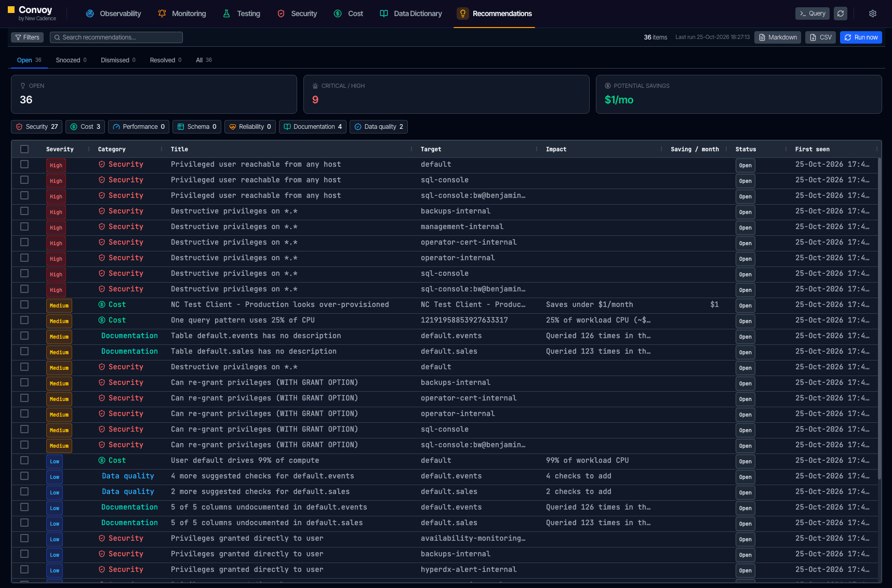Export recommendations as Markdown
Screen dimensions: 892x588
[778, 37]
